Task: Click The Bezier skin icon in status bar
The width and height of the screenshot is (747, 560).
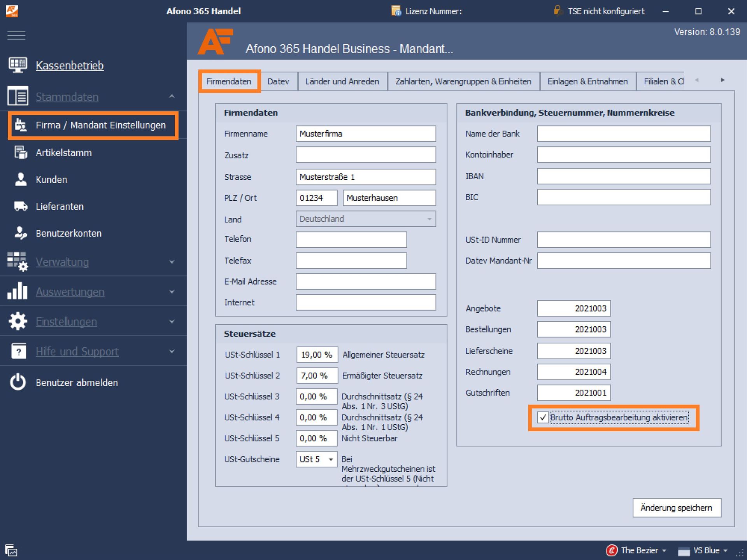Action: point(612,550)
